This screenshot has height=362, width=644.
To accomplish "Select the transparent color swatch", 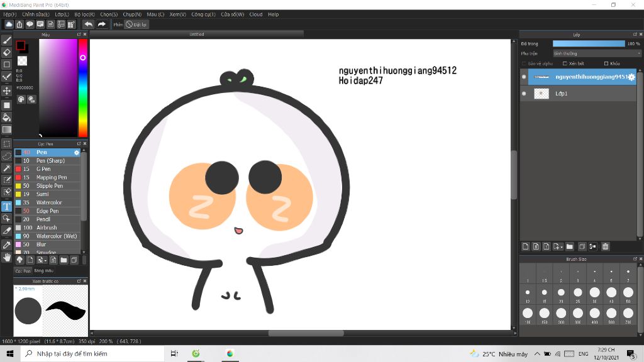I will [x=22, y=61].
